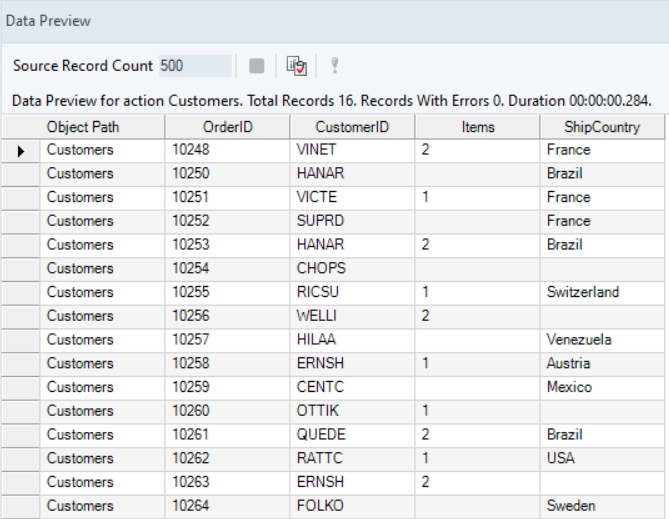Select the row header for order 10250
Image resolution: width=669 pixels, height=519 pixels.
click(20, 173)
